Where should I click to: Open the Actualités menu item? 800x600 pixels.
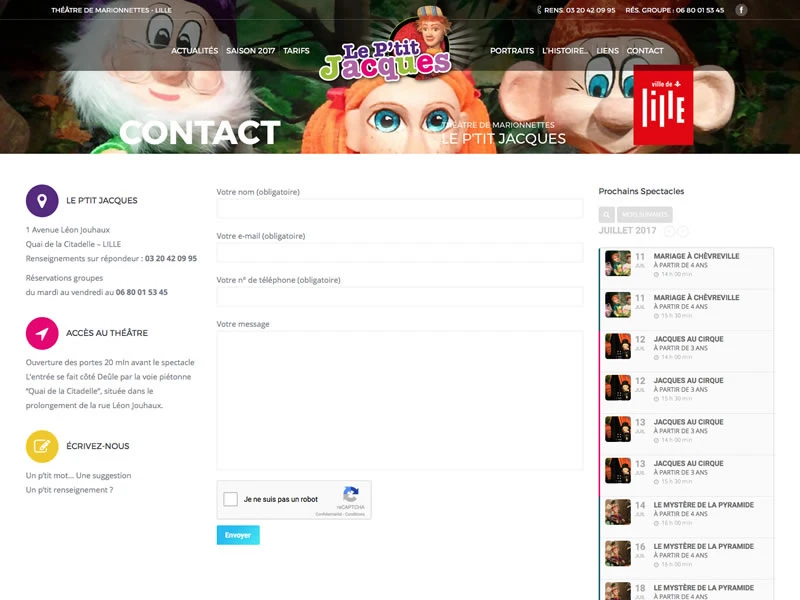[x=194, y=51]
